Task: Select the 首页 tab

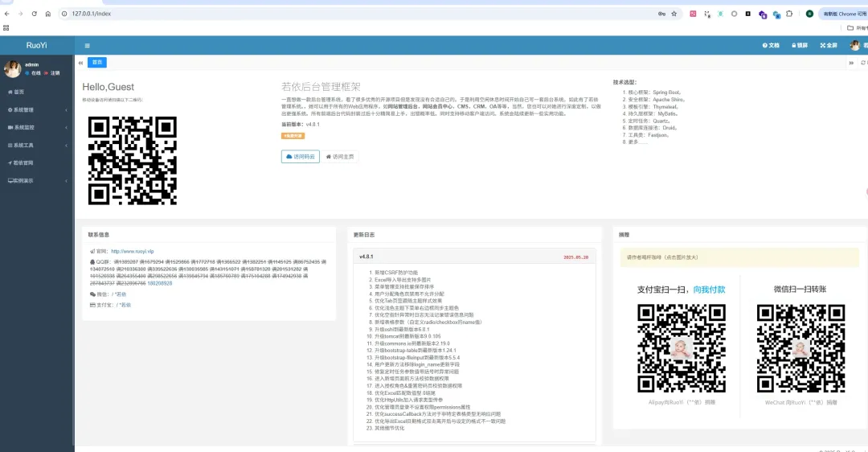Action: click(x=97, y=63)
